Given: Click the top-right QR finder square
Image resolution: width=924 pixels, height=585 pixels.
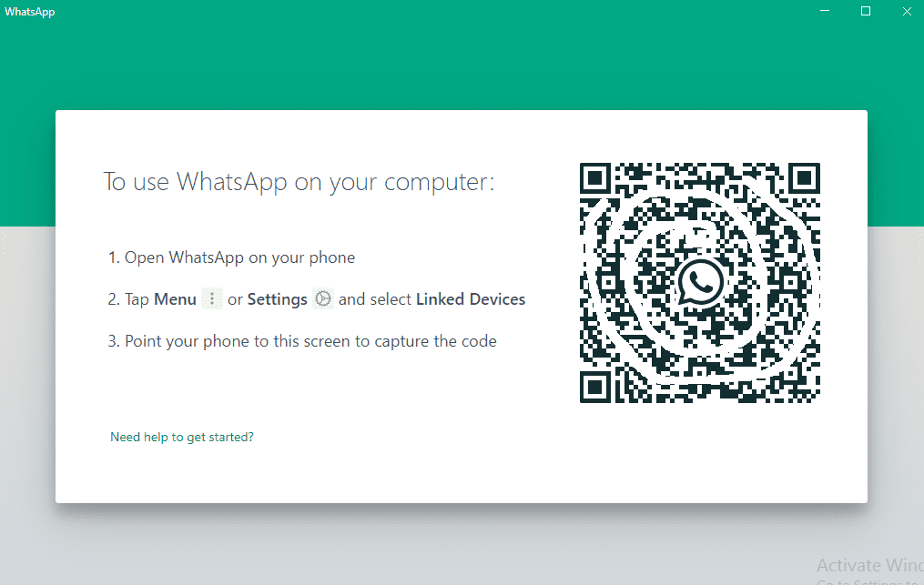Looking at the screenshot, I should coord(805,178).
